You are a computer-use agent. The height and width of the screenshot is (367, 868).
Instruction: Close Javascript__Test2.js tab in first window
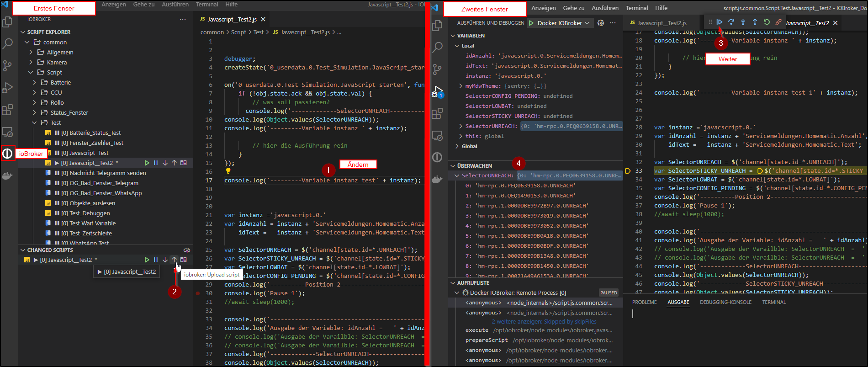tap(263, 19)
